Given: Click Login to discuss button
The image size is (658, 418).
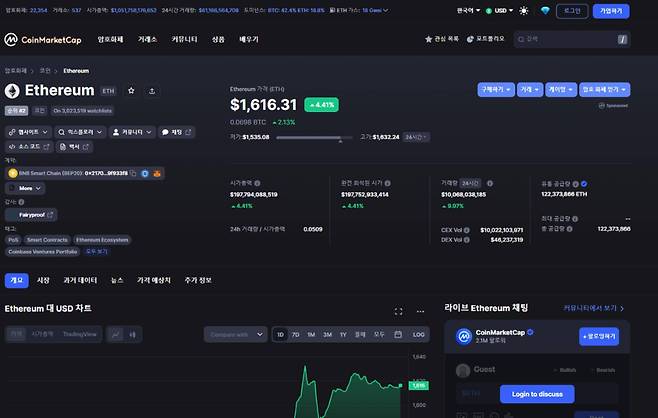Looking at the screenshot, I should (537, 394).
